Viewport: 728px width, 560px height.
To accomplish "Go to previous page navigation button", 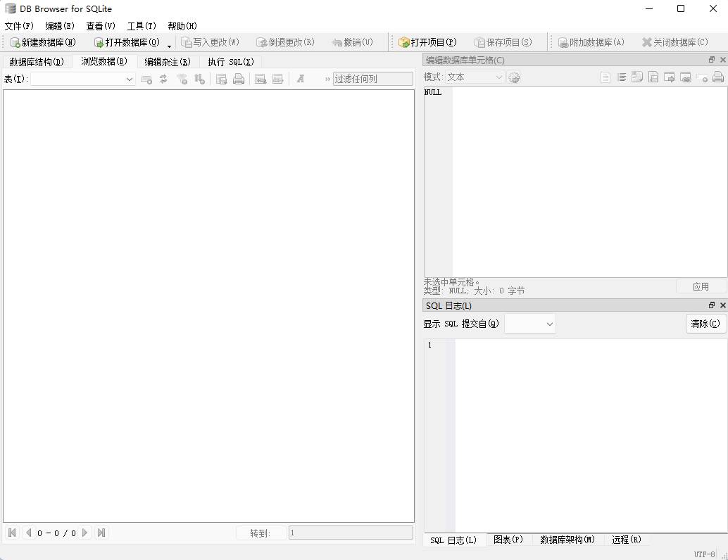I will (x=29, y=533).
